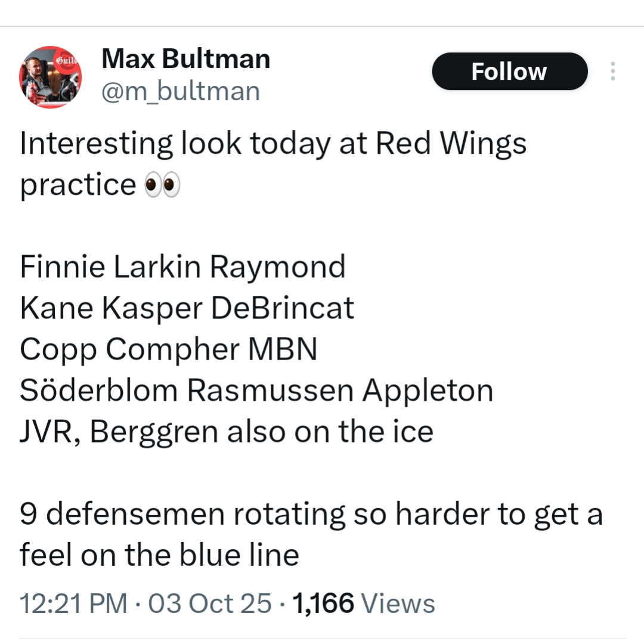The width and height of the screenshot is (644, 644).
Task: Click Max Bultman's profile avatar
Action: 51,77
